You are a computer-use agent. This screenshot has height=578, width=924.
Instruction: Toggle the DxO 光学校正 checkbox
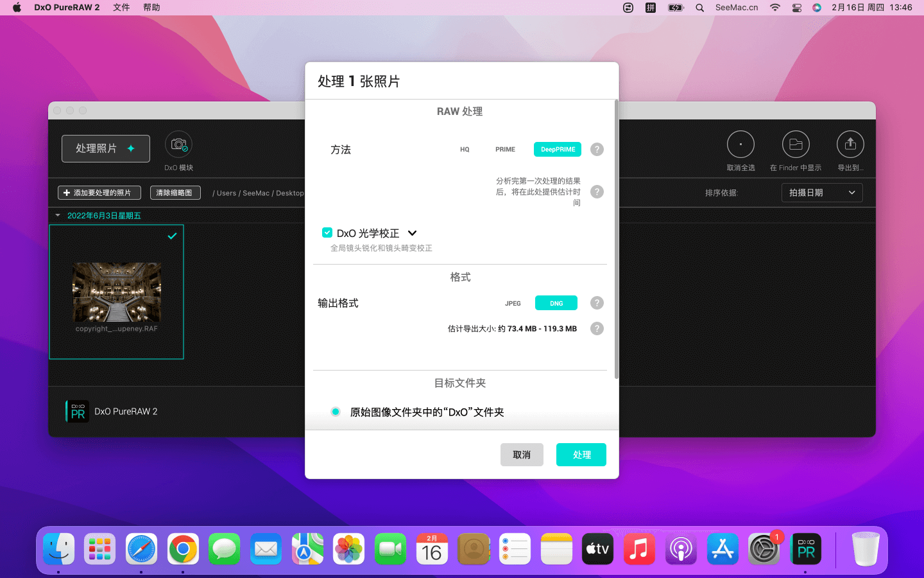327,232
